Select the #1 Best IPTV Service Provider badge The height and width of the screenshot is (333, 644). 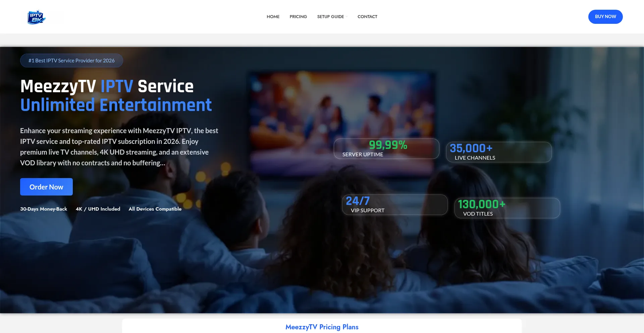click(71, 61)
